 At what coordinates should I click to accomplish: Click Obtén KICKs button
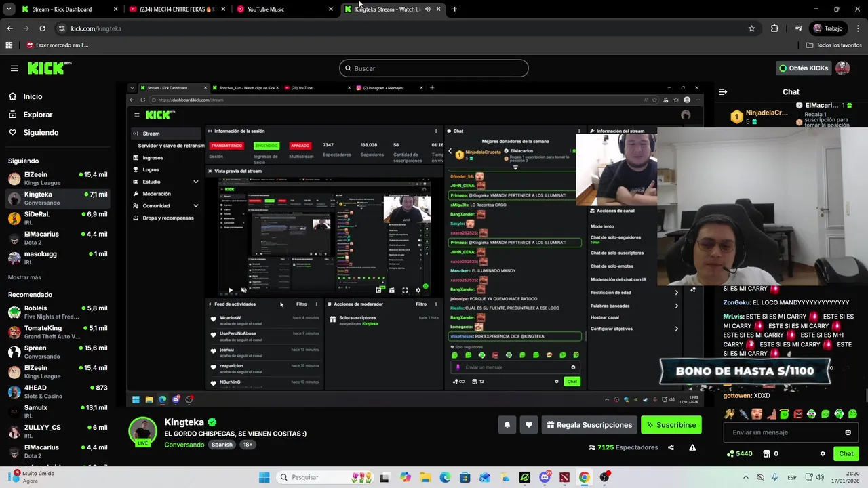click(x=804, y=68)
